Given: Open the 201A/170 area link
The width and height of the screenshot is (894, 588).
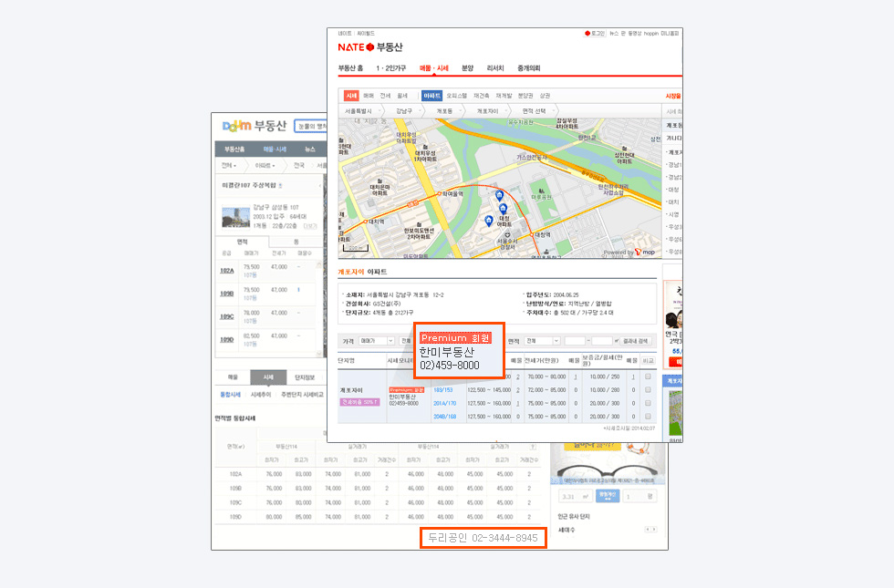Looking at the screenshot, I should coord(445,403).
